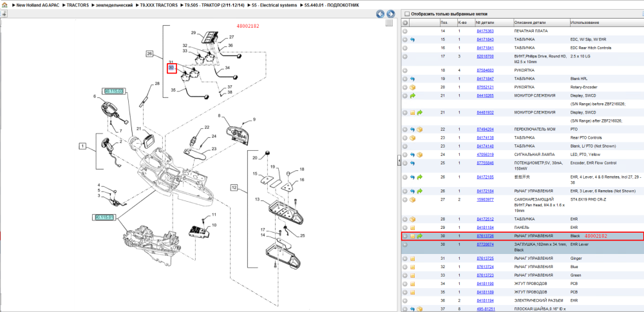Screen dimensions: 644x312
Task: Open part number link 87584683
Action: [x=485, y=70]
